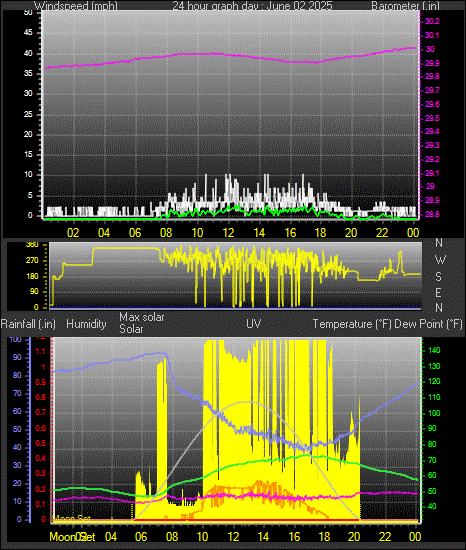Select the Humidity legend label
466x550 pixels.
pos(86,324)
